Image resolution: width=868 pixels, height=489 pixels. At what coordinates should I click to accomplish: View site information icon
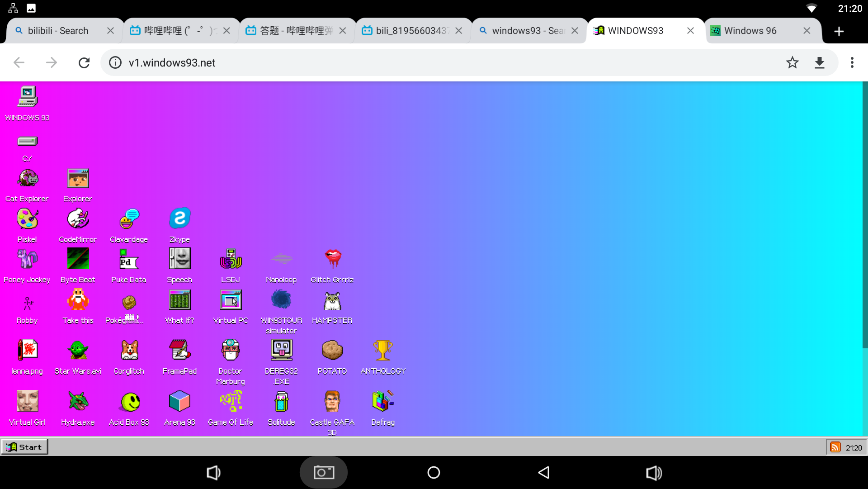click(x=115, y=62)
